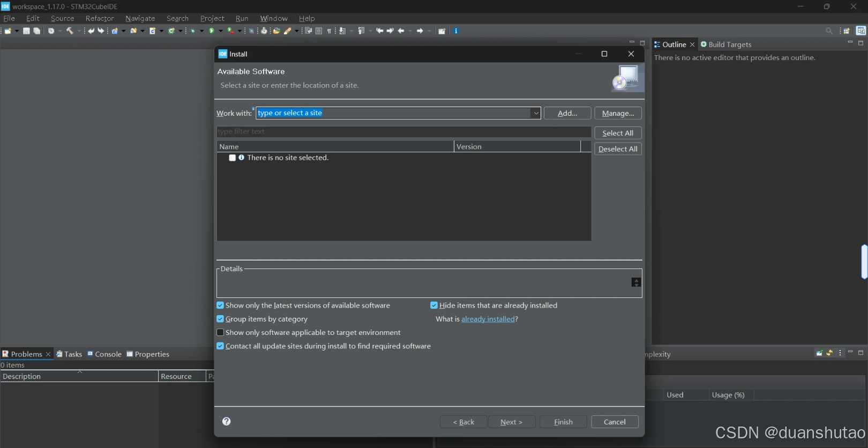868x448 pixels.
Task: Check the box beside 'There is no site selected'
Action: point(233,158)
